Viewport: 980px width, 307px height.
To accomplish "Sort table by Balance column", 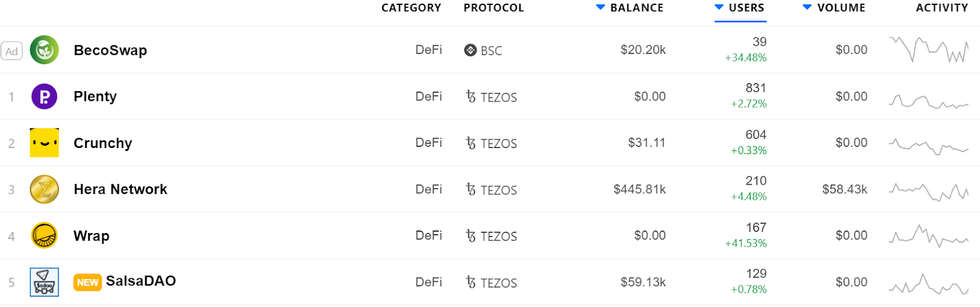I will [636, 8].
